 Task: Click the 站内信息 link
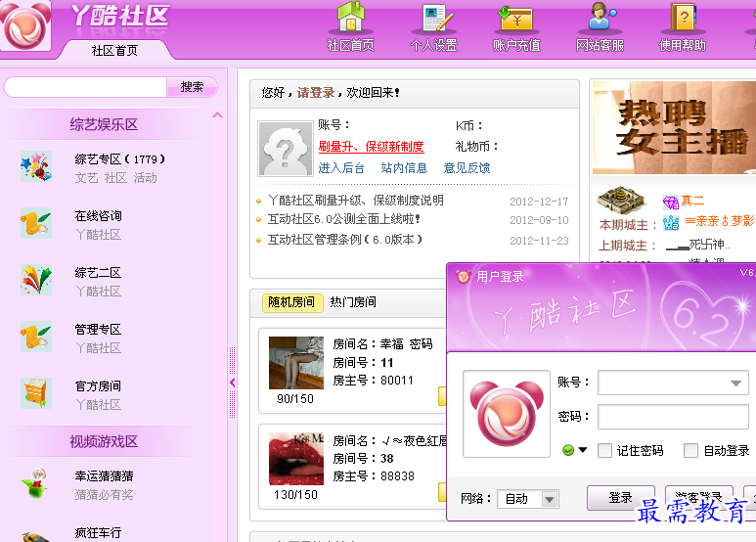click(404, 168)
